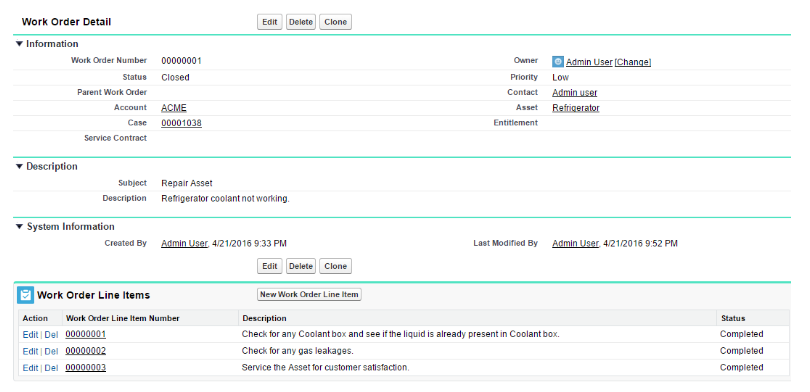
Task: Open the Refrigerator asset link
Action: pos(575,108)
